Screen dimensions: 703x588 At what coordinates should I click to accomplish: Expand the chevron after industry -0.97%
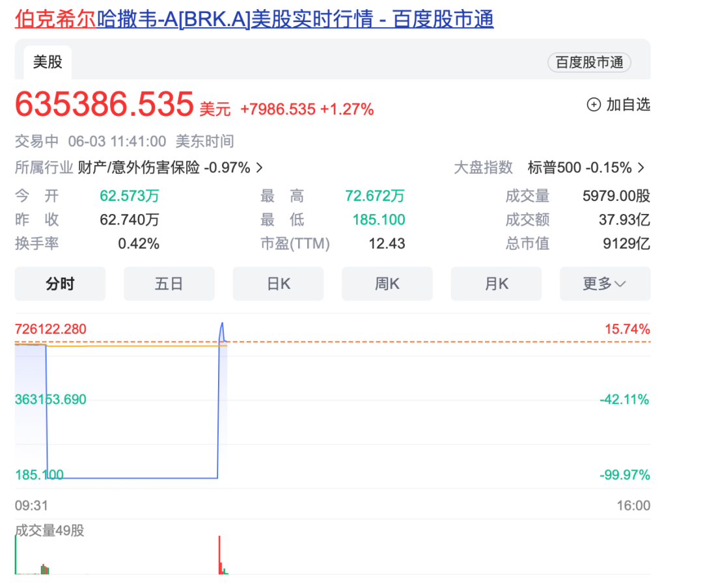pos(259,168)
